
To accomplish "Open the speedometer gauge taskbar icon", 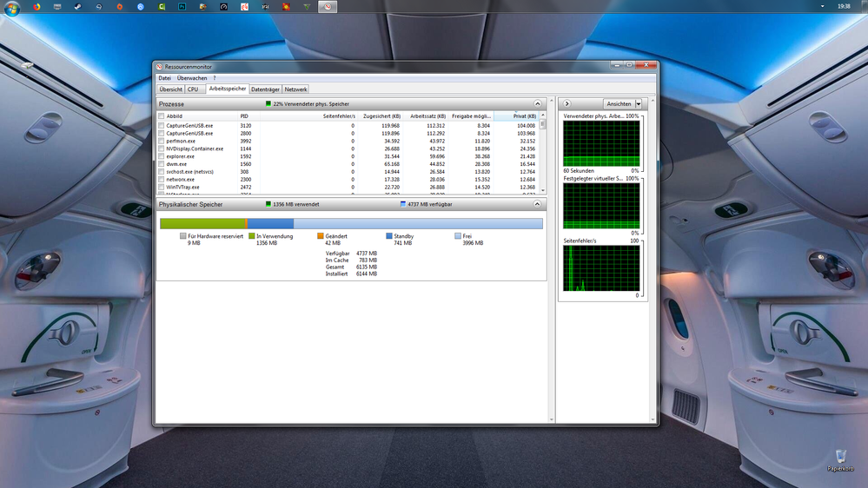I will (223, 7).
